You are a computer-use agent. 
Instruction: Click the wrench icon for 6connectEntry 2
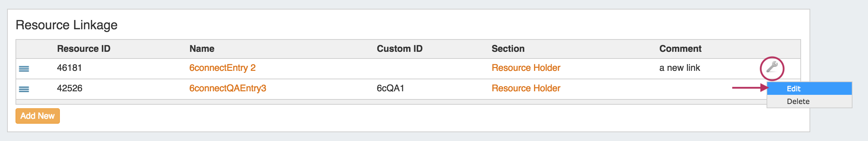click(772, 67)
